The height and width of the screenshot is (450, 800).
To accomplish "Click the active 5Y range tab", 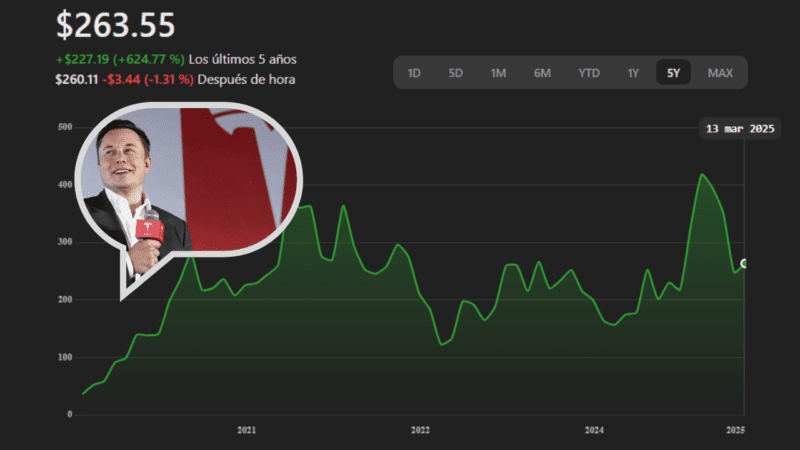I will click(674, 73).
